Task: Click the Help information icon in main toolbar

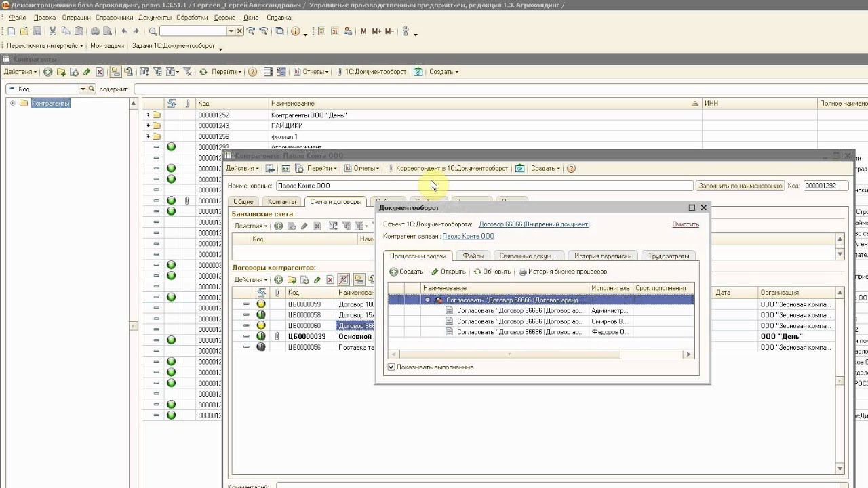Action: tap(295, 31)
